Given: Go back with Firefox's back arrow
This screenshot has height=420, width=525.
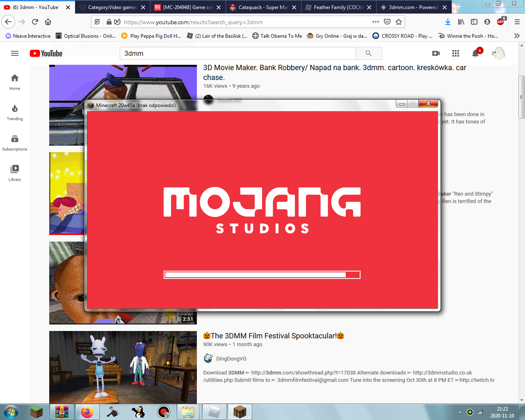Looking at the screenshot, I should tap(8, 22).
